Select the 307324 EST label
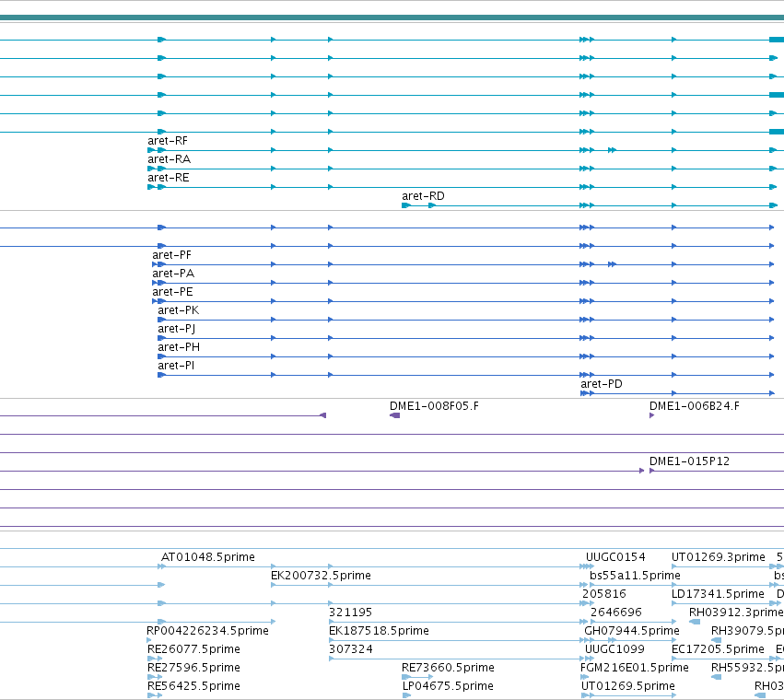The width and height of the screenshot is (784, 700). click(x=350, y=649)
